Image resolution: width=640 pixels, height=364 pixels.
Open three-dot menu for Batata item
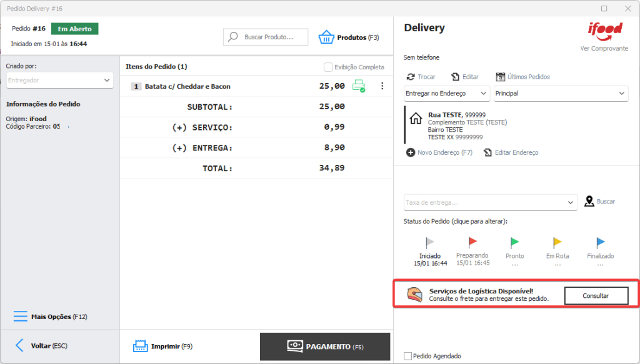pos(382,86)
